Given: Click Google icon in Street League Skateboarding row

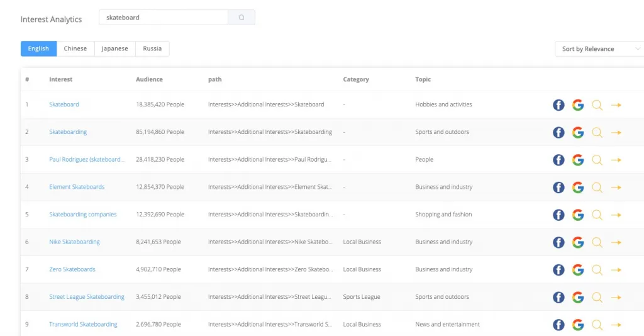Looking at the screenshot, I should click(578, 298).
